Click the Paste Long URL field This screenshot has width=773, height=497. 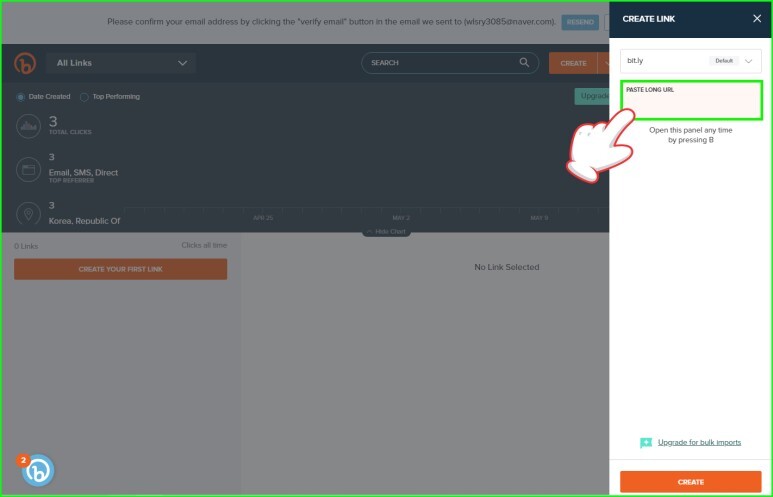point(691,100)
